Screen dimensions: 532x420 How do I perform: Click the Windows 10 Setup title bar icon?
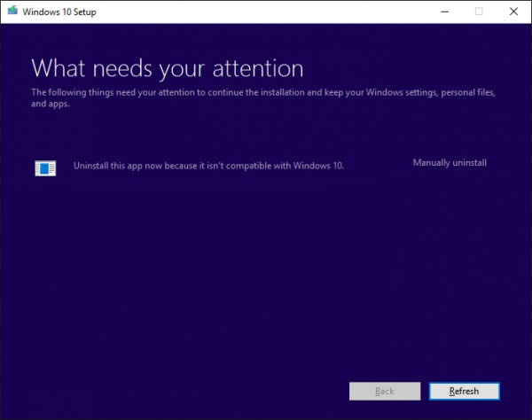[x=11, y=12]
